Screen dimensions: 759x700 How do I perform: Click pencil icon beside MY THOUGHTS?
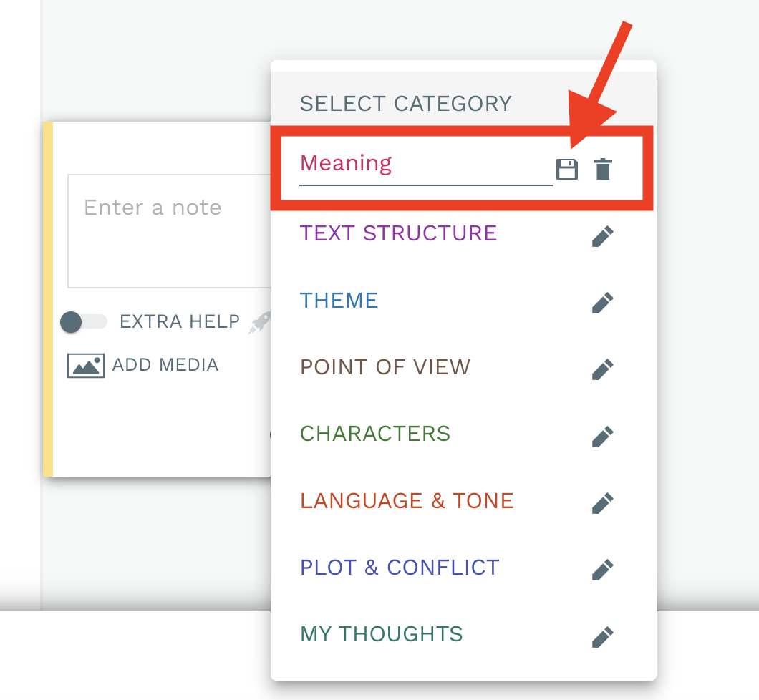(x=603, y=637)
